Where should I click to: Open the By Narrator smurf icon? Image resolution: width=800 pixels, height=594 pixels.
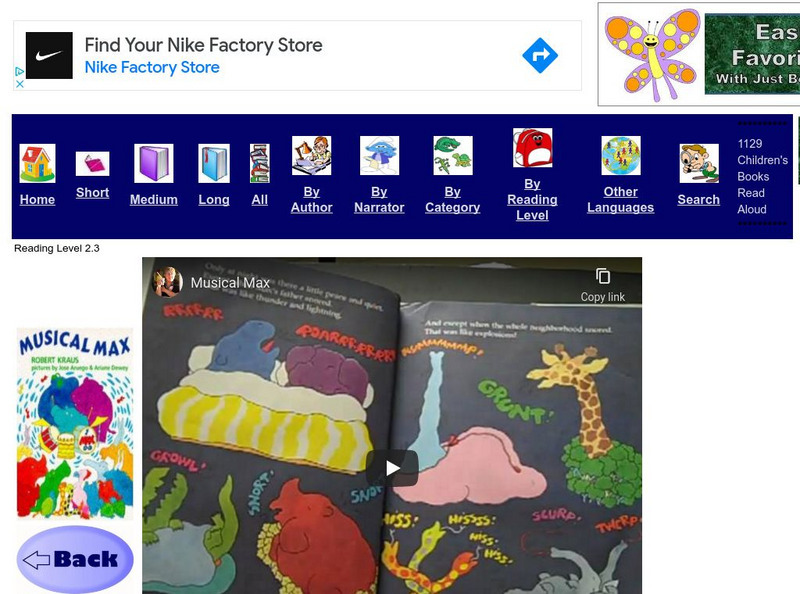[x=379, y=156]
